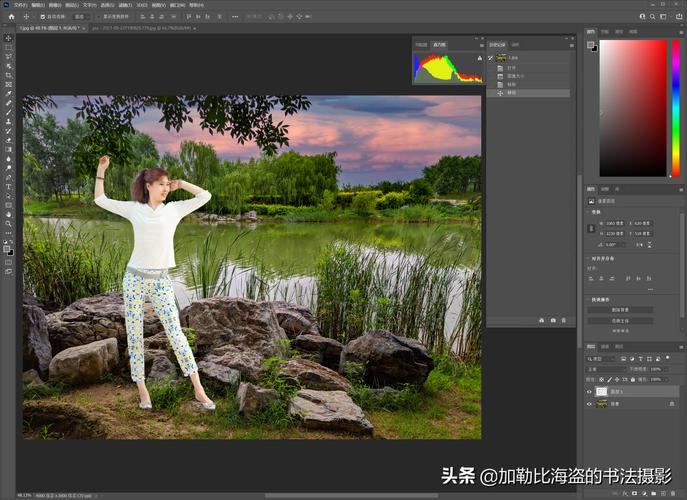
Task: Toggle the type layer filter icon
Action: pos(641,358)
